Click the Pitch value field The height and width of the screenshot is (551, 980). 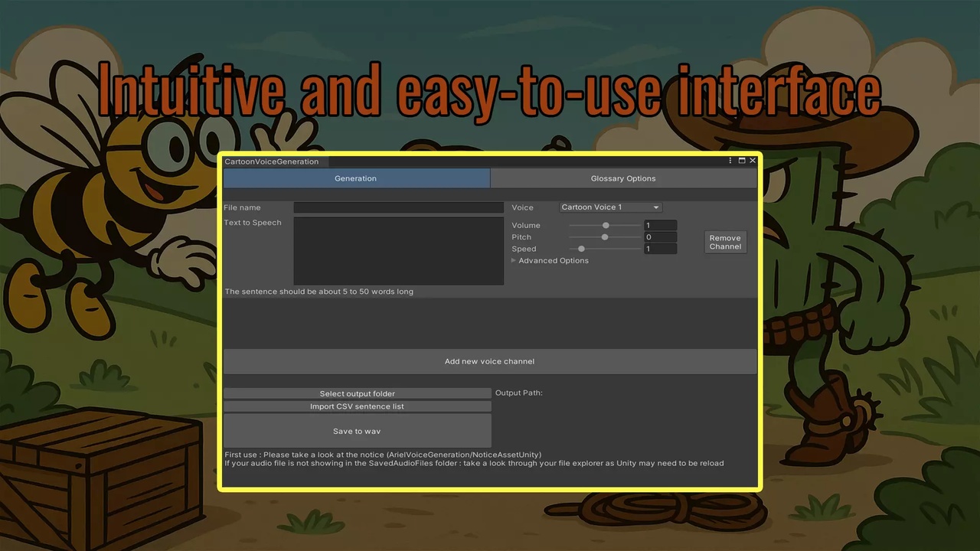[660, 237]
